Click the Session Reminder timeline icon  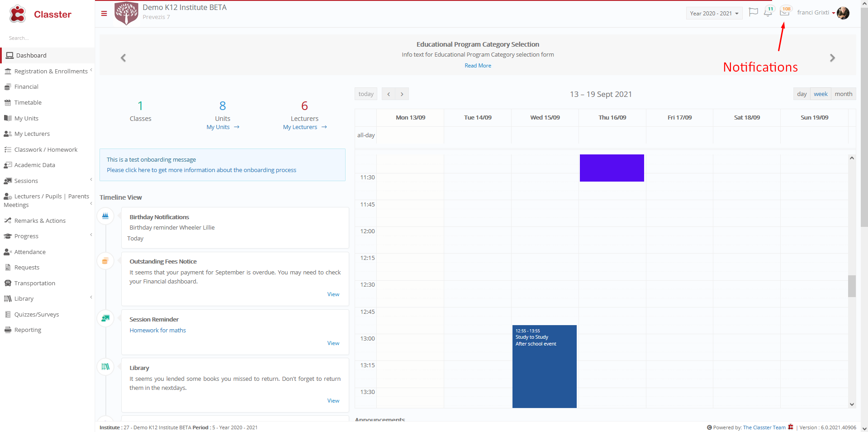point(105,318)
